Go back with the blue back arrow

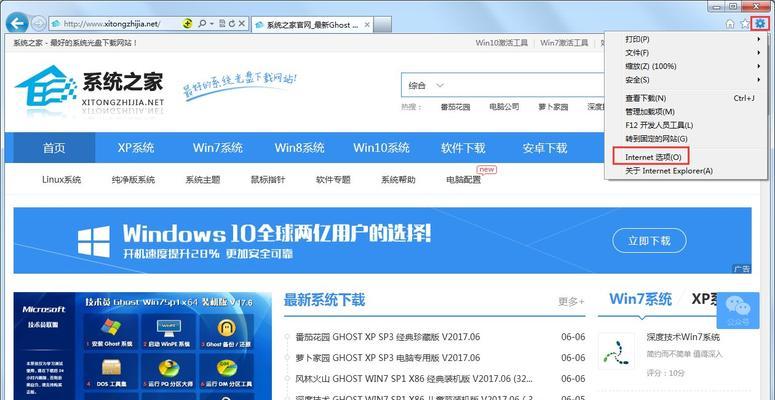coord(17,23)
